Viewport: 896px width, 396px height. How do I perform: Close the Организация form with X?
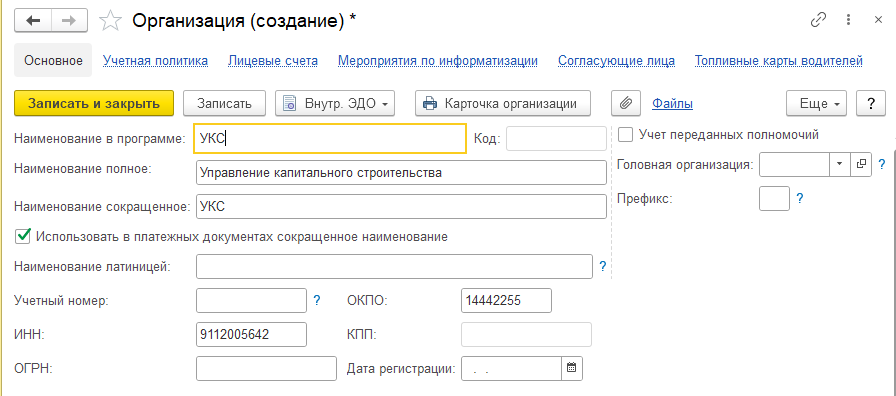coord(878,20)
